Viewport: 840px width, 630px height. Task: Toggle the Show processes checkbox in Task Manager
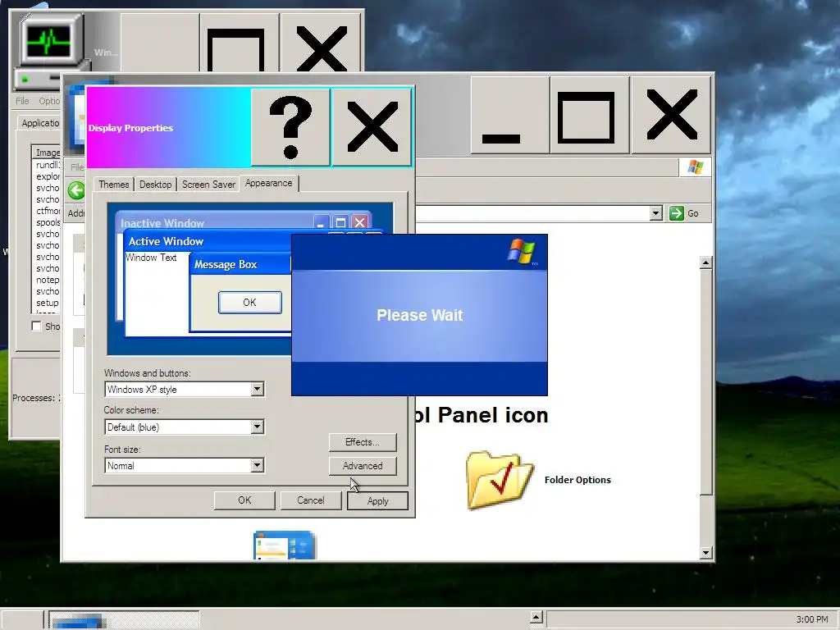tap(36, 326)
